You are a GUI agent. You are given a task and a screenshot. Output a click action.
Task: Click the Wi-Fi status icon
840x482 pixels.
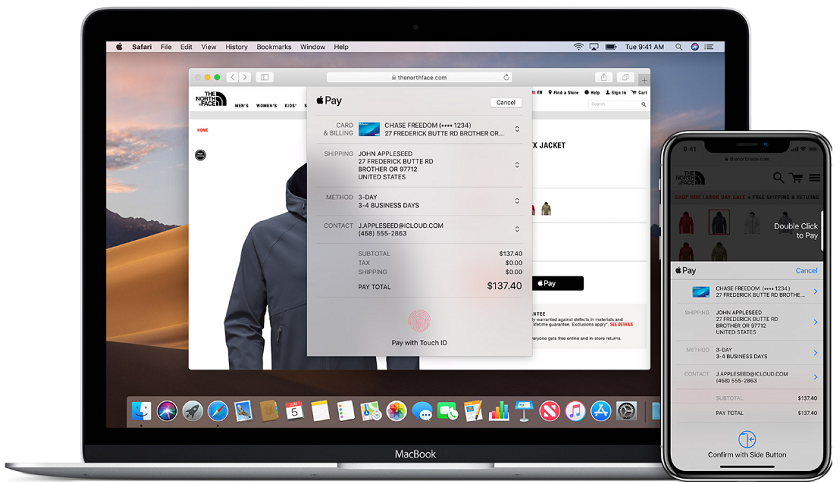(x=579, y=47)
